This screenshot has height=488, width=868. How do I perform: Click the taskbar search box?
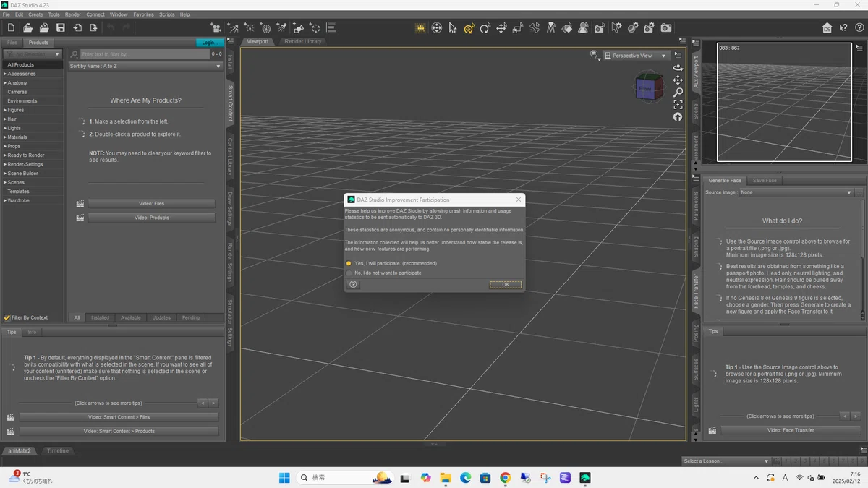coord(344,478)
